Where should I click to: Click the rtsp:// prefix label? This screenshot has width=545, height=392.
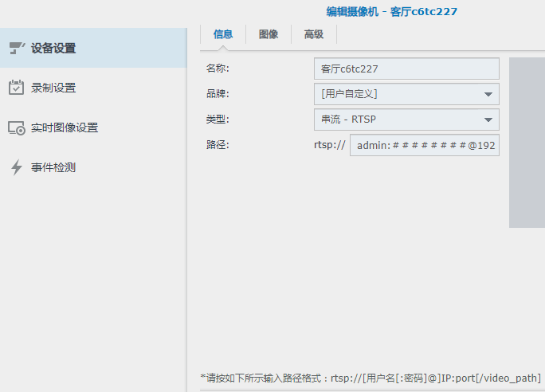pos(330,145)
